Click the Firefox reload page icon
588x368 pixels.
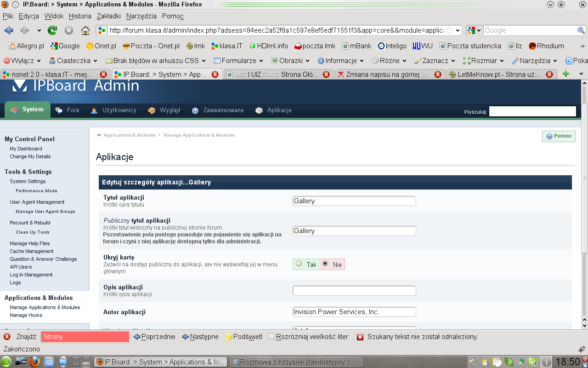click(52, 30)
